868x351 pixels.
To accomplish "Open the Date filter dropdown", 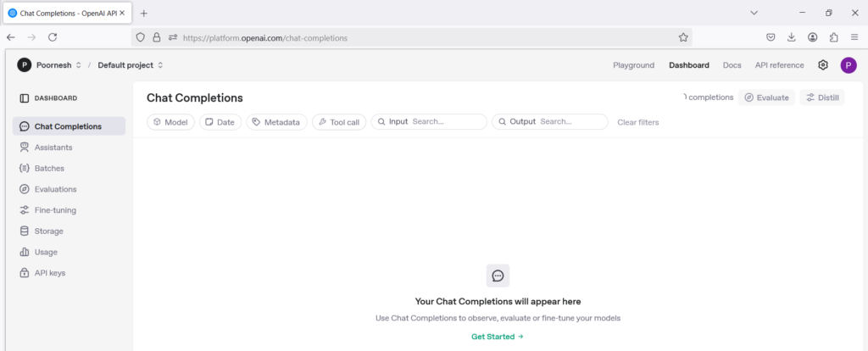I will tap(220, 122).
